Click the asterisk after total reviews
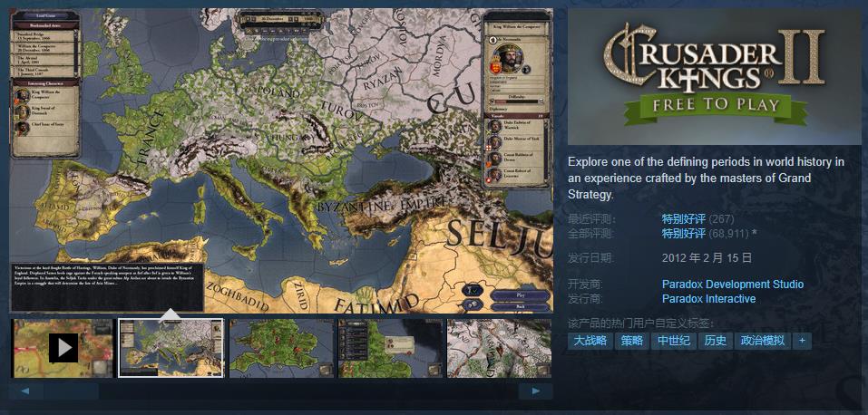The width and height of the screenshot is (868, 415). 754,234
